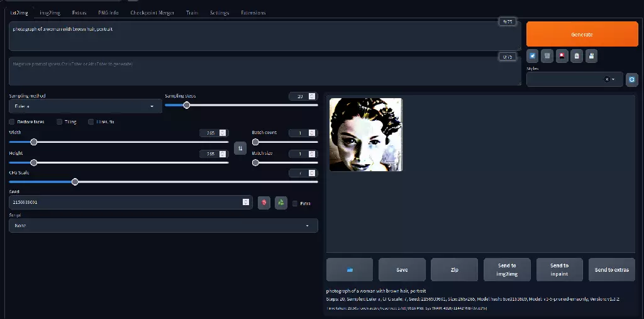Viewport: 644px width, 319px height.
Task: Swap width and height values
Action: 240,148
